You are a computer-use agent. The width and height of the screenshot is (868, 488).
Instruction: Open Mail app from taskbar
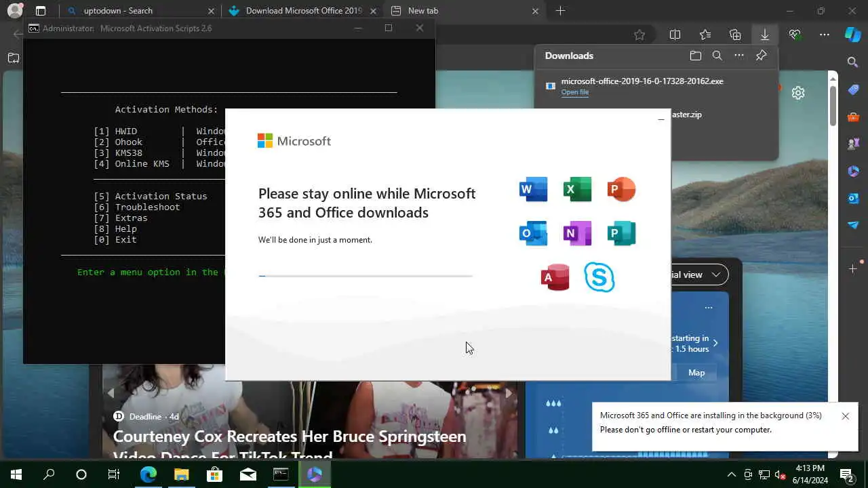click(x=248, y=474)
